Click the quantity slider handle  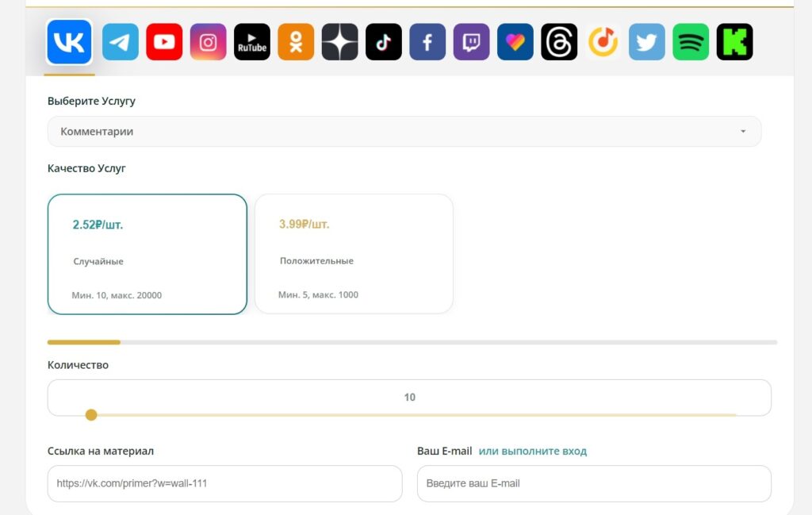(91, 415)
